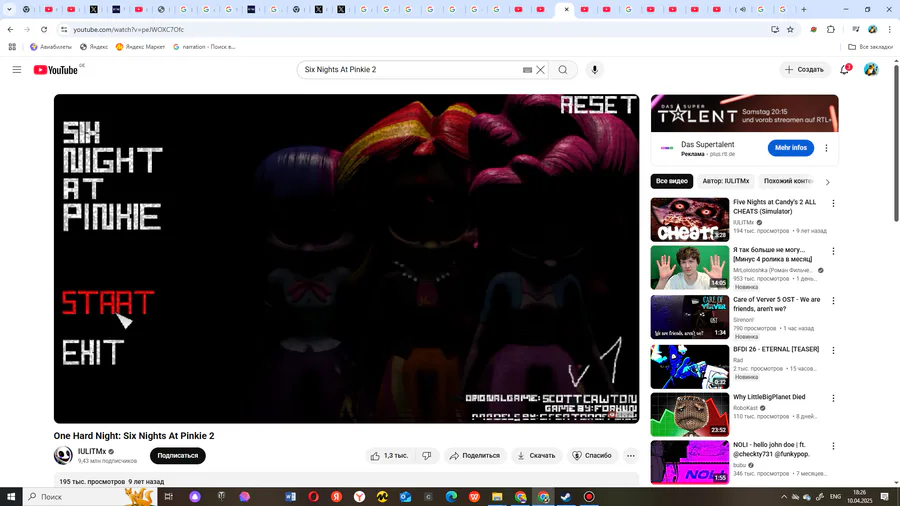Dislike the video with thumbs down
Viewport: 900px width, 506px height.
point(426,456)
